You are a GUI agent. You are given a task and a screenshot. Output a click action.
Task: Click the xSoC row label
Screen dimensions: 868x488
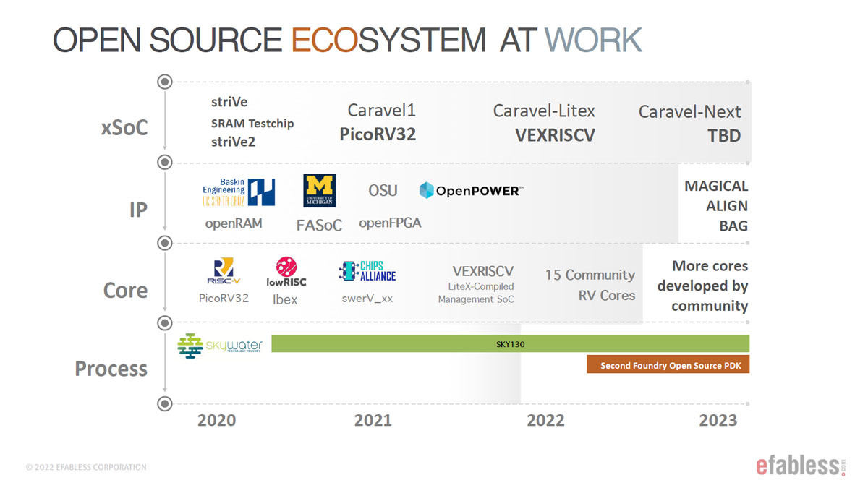pyautogui.click(x=124, y=128)
